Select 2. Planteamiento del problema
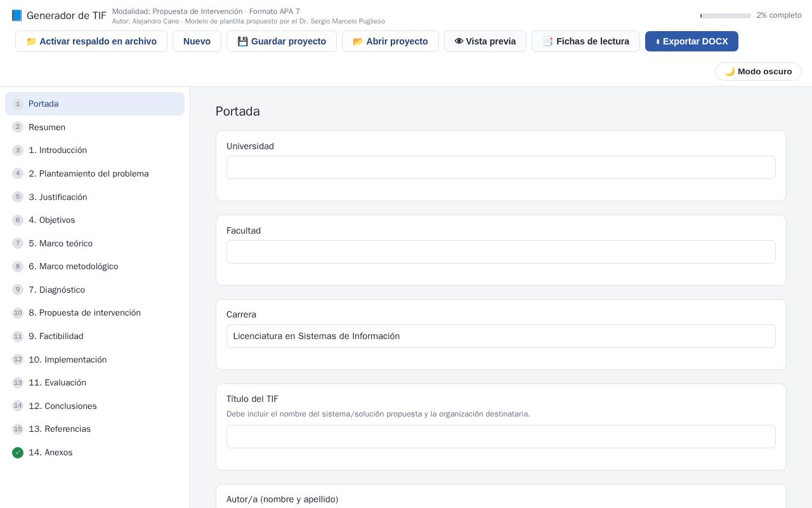Image resolution: width=812 pixels, height=508 pixels. click(x=95, y=173)
